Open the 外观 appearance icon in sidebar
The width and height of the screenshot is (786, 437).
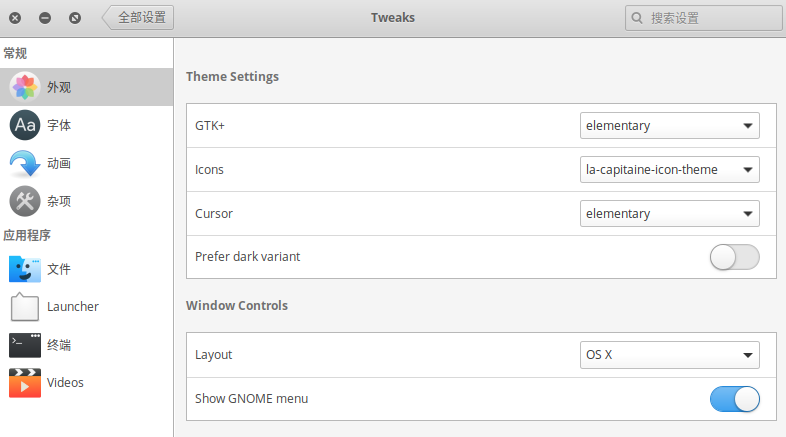(x=25, y=87)
